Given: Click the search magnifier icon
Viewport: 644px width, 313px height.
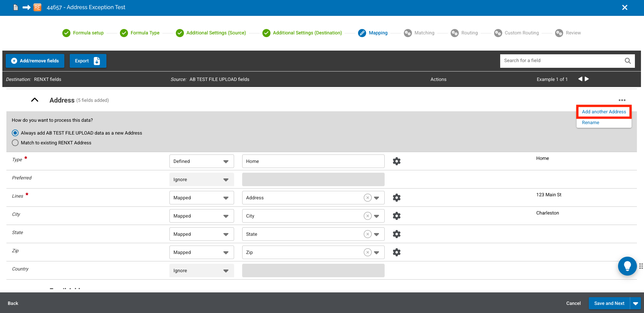Looking at the screenshot, I should pyautogui.click(x=627, y=61).
